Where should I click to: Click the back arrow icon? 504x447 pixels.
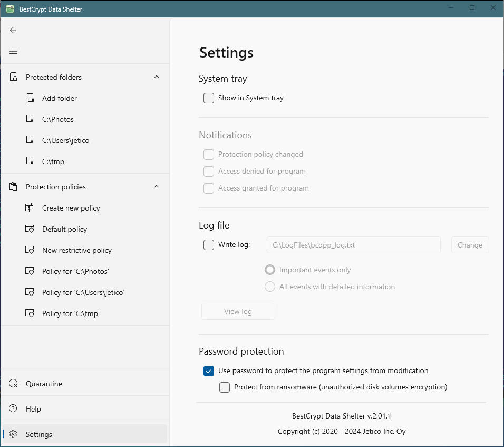click(13, 30)
